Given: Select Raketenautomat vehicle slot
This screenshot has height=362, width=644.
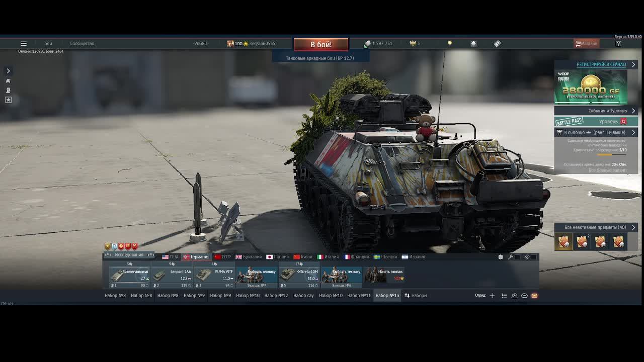Looking at the screenshot, I should [129, 275].
